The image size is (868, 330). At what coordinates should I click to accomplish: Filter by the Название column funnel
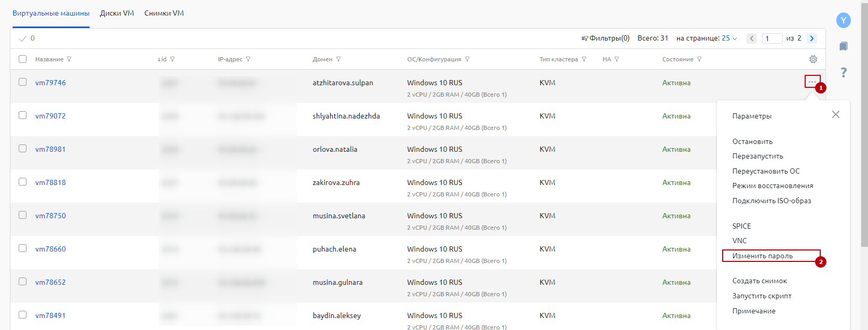(69, 59)
